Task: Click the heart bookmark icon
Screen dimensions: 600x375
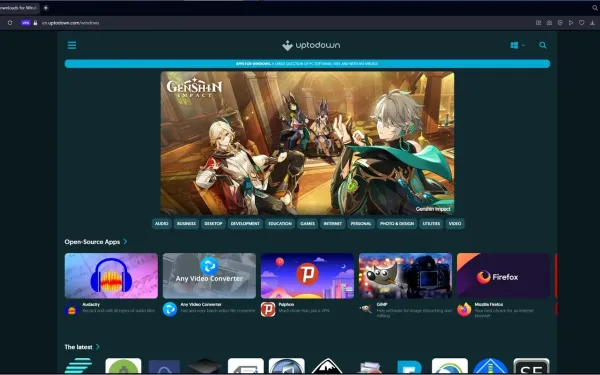Action: pyautogui.click(x=581, y=23)
